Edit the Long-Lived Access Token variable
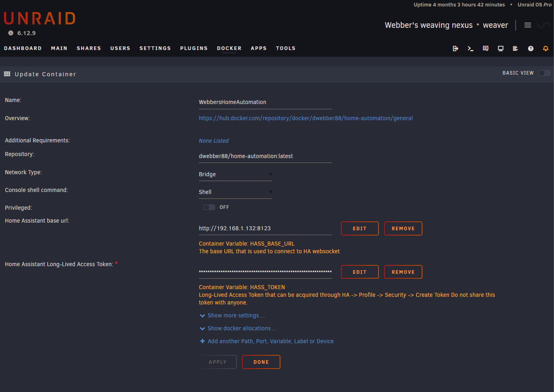 tap(360, 272)
